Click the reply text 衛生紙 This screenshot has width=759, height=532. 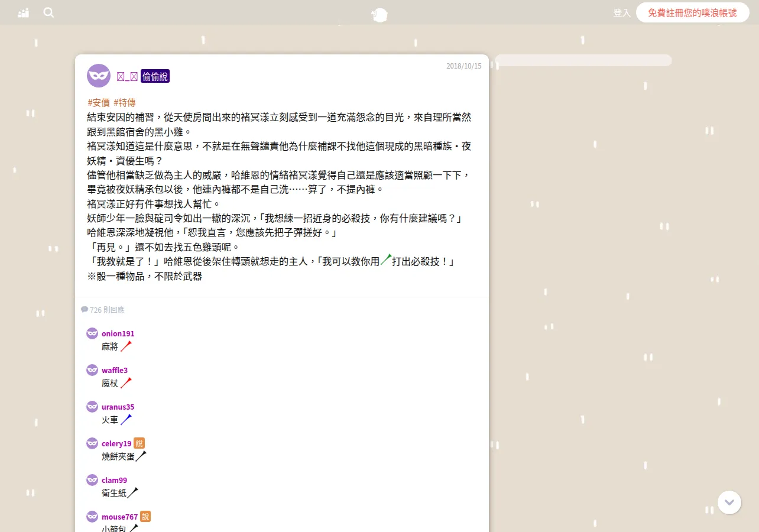[114, 494]
